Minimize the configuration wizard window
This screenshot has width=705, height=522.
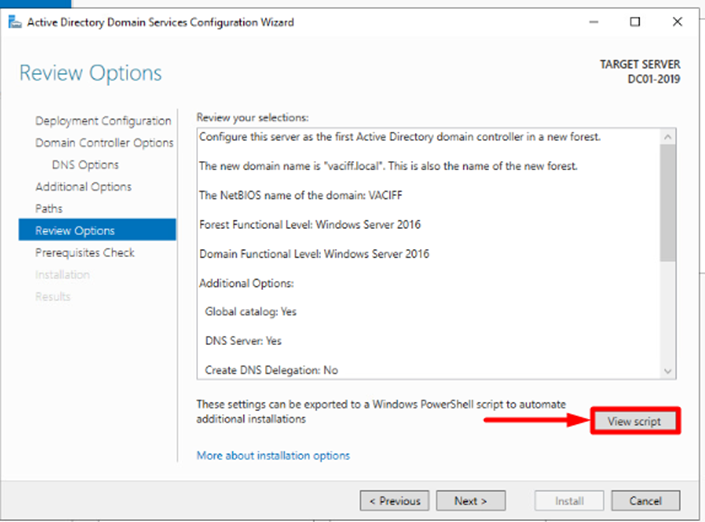point(589,22)
